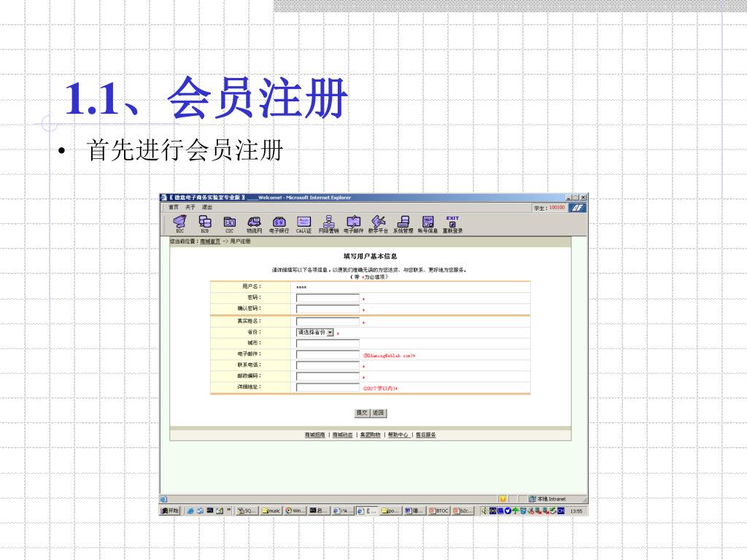Open the B2C module icon
Image resolution: width=747 pixels, height=560 pixels.
pos(179,224)
